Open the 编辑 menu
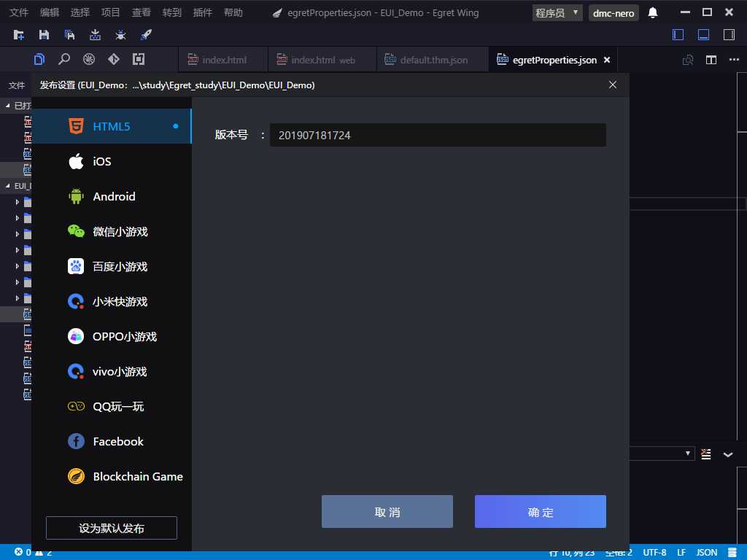 click(x=50, y=13)
